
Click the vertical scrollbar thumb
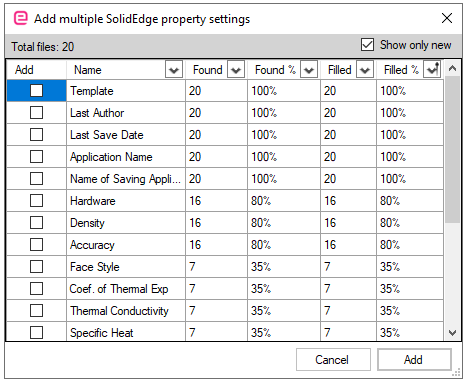pyautogui.click(x=452, y=150)
